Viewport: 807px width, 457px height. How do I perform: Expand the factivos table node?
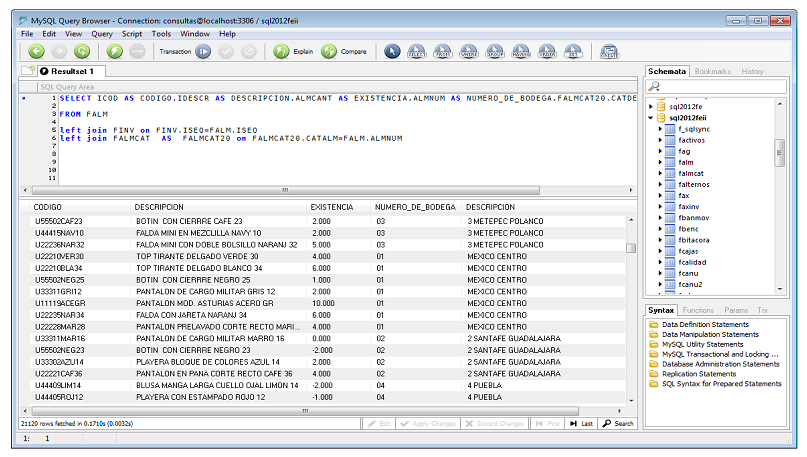pyautogui.click(x=660, y=140)
